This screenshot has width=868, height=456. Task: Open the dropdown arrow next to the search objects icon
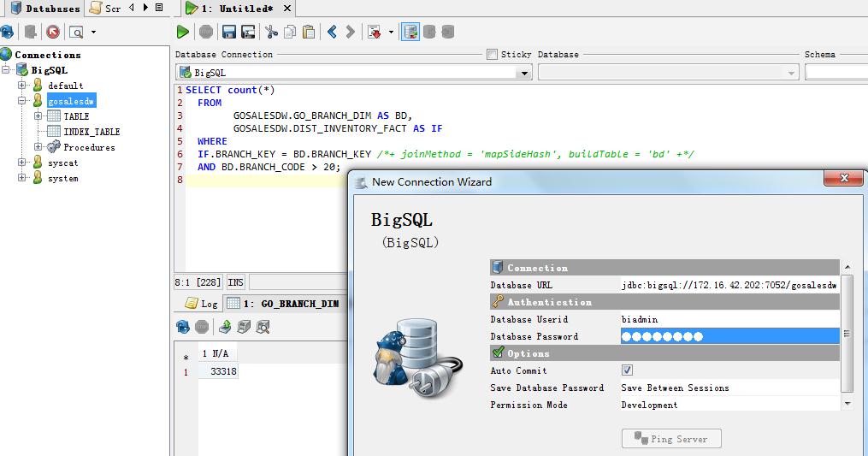tap(93, 33)
